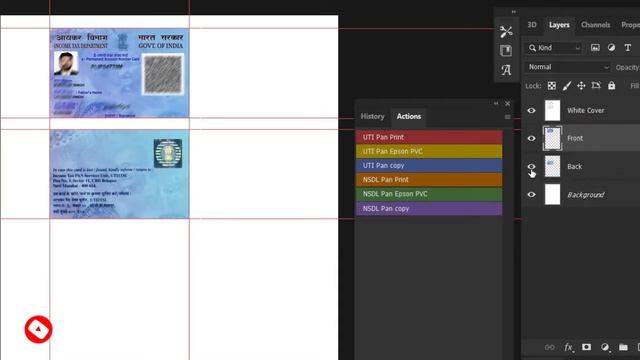This screenshot has height=360, width=640.
Task: Toggle visibility of Front layer
Action: 531,138
